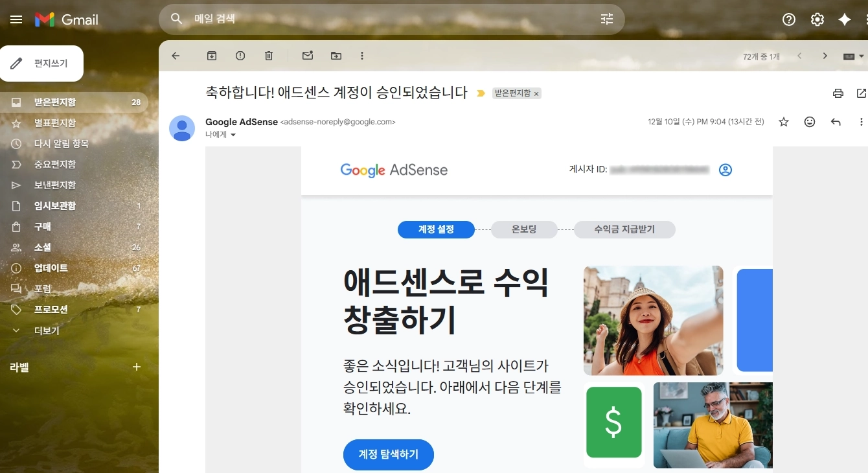Open 프로모션 promotions category
868x473 pixels.
click(74, 310)
